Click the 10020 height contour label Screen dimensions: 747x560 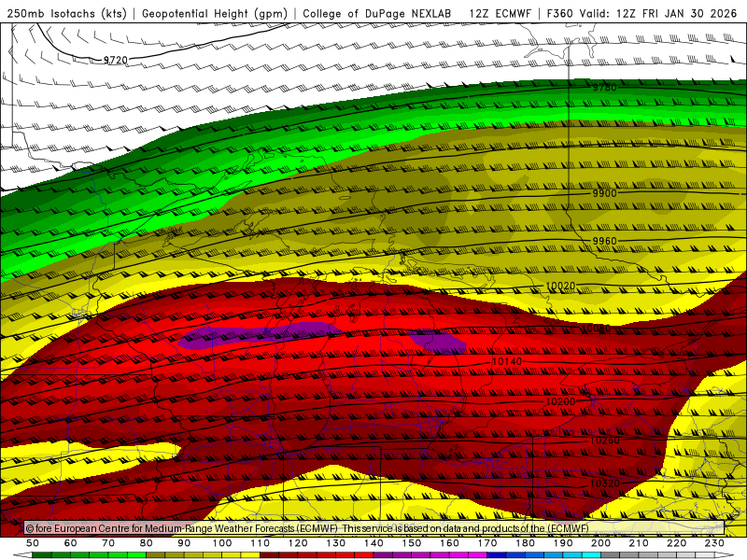coord(560,286)
